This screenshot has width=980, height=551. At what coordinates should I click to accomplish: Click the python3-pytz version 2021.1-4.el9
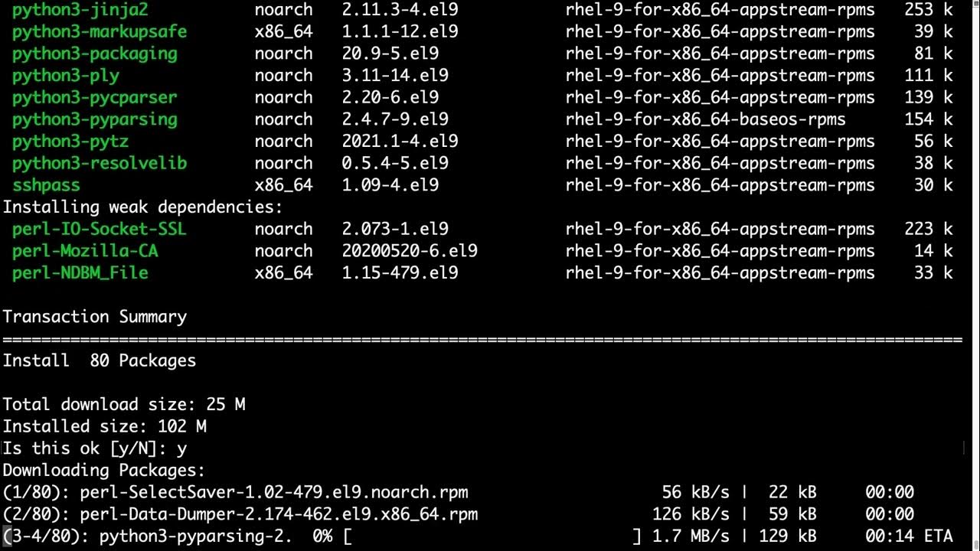(400, 142)
